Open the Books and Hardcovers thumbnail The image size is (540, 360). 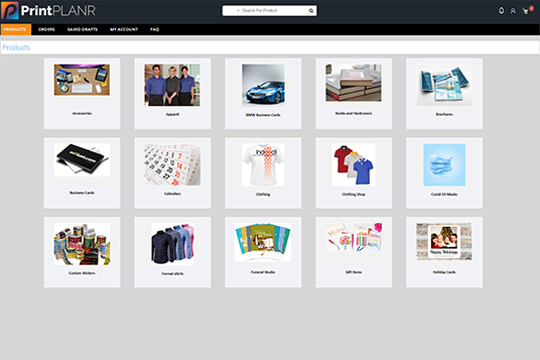(353, 83)
